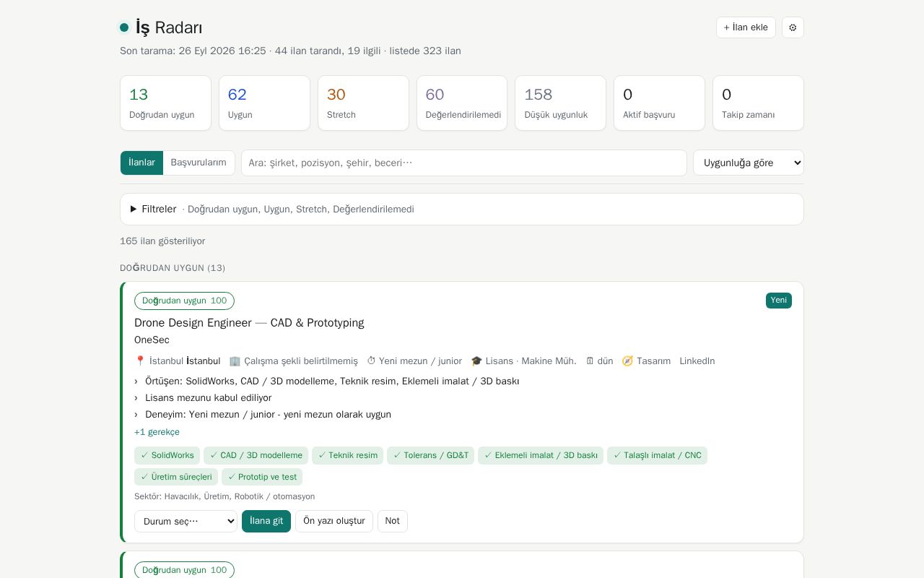
Task: Click the Tolerans / GD&T skill tag
Action: [x=430, y=455]
